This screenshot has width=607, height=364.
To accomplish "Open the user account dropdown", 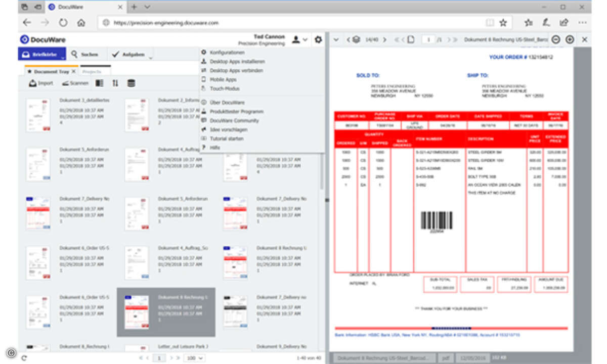I will pos(299,39).
